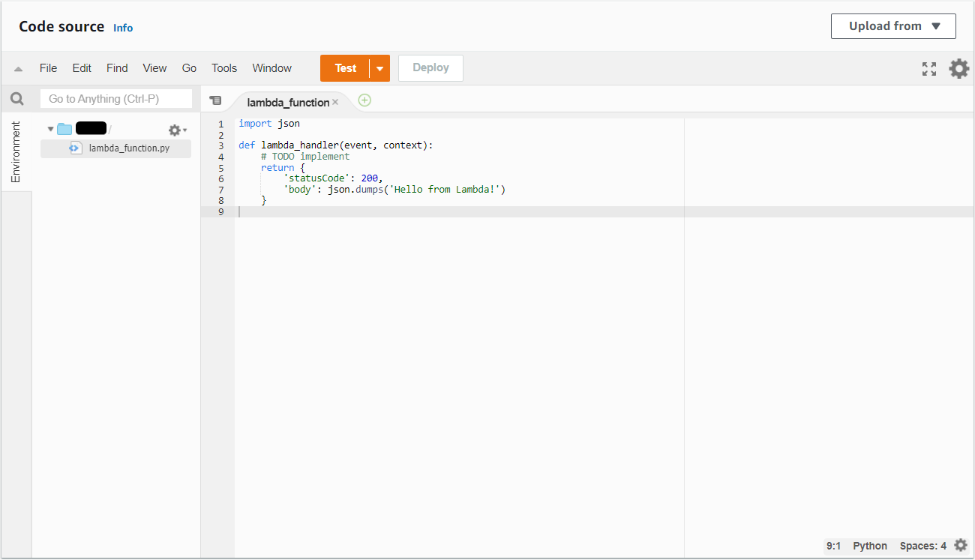
Task: Run the orange Test button
Action: coord(345,68)
